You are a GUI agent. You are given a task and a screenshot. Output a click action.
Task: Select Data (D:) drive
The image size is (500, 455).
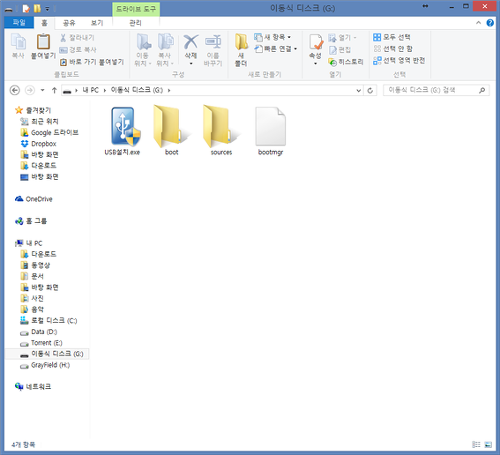click(39, 332)
